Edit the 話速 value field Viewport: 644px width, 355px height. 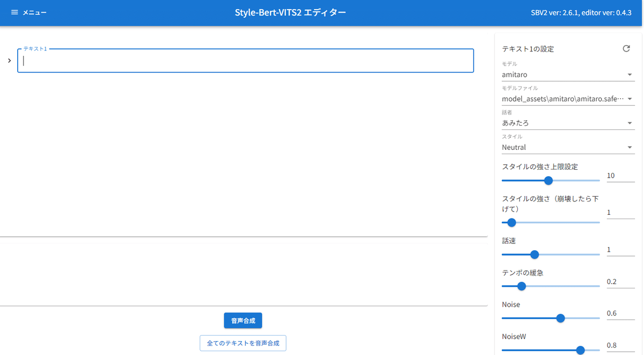click(x=621, y=250)
